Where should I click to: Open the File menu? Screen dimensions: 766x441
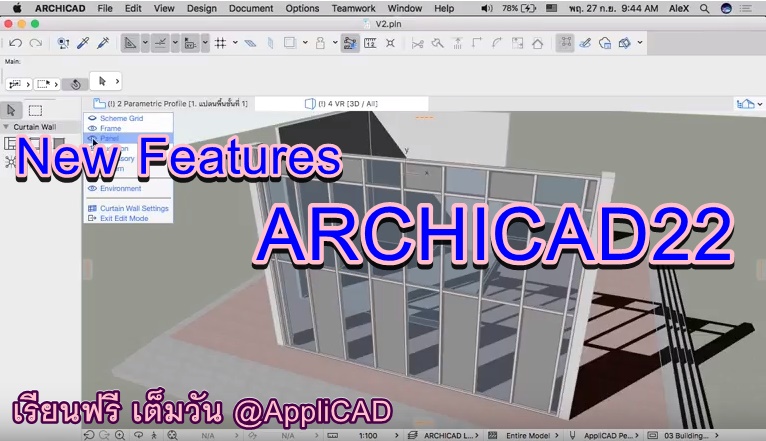pos(105,8)
